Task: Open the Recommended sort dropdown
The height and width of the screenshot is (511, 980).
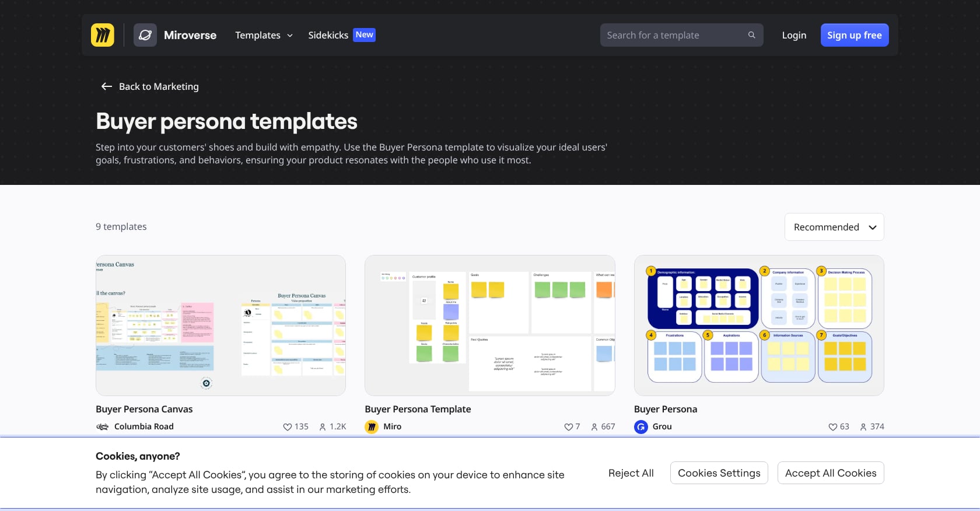Action: click(834, 227)
